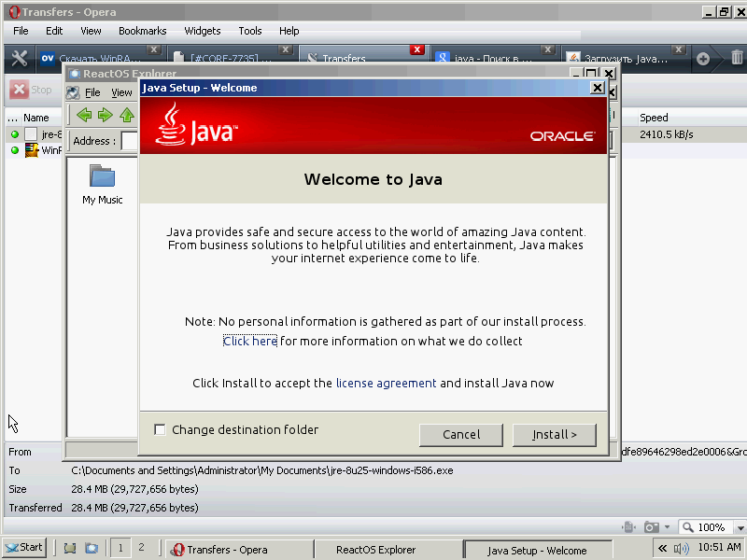Close the Transfers tab in Opera
The height and width of the screenshot is (560, 747).
416,49
